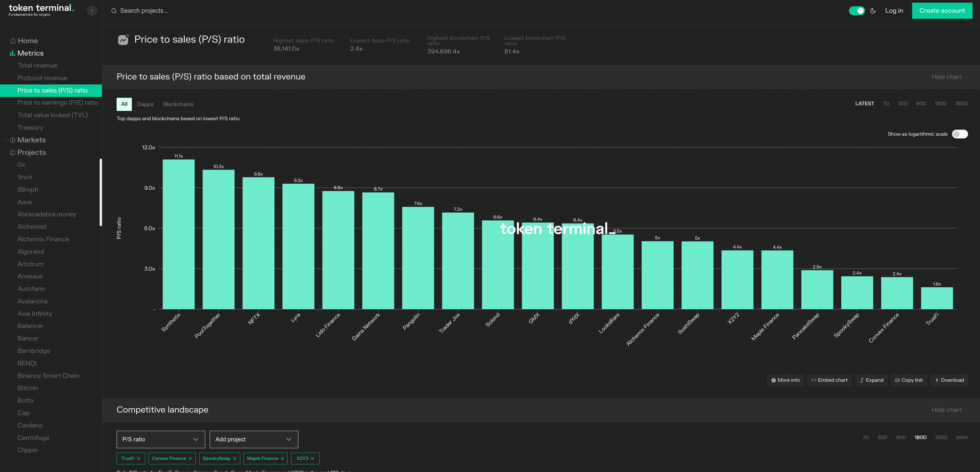Select 90D range on P/S chart
The image size is (980, 472).
pos(921,104)
